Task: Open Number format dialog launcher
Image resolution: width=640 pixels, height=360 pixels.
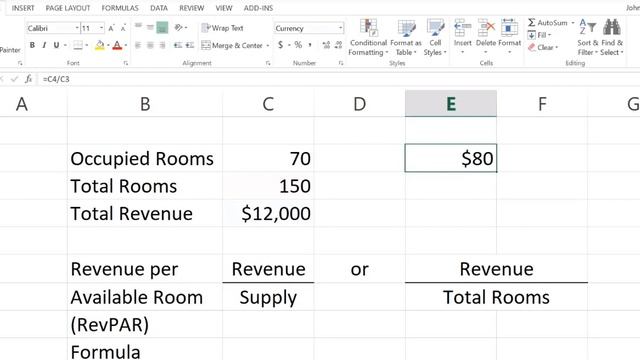Action: point(341,63)
